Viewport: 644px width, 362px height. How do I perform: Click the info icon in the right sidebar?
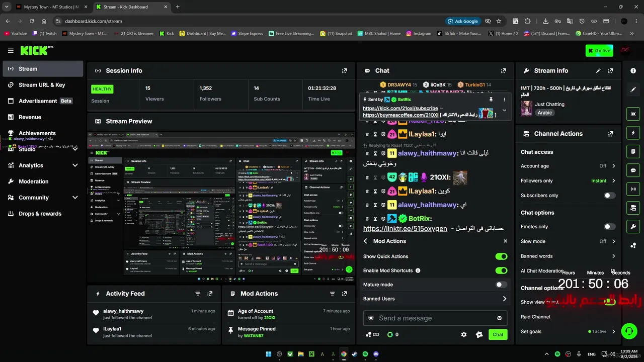pos(633,71)
